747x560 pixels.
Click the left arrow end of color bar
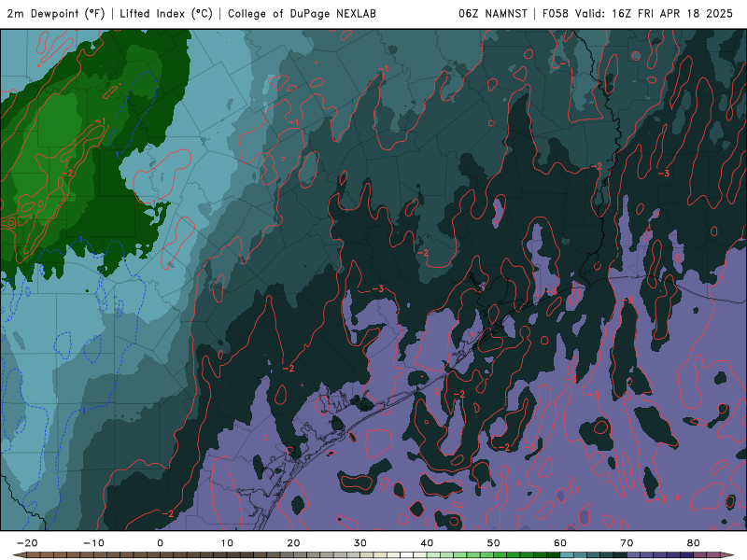point(19,555)
